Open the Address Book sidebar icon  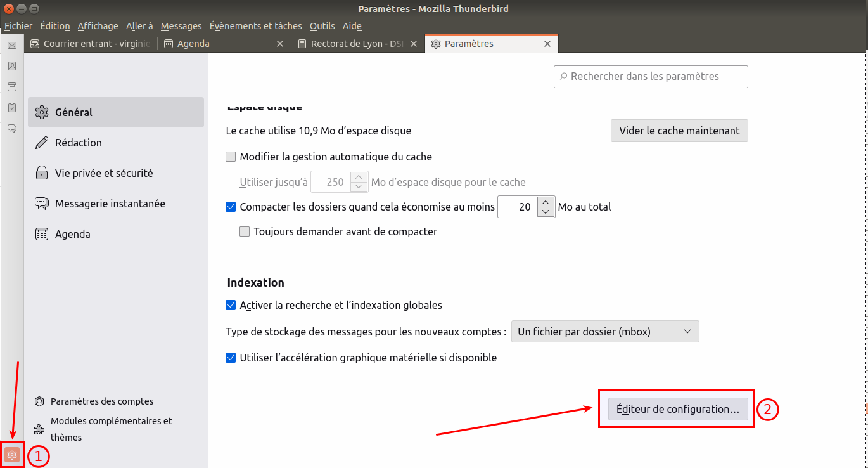tap(11, 66)
